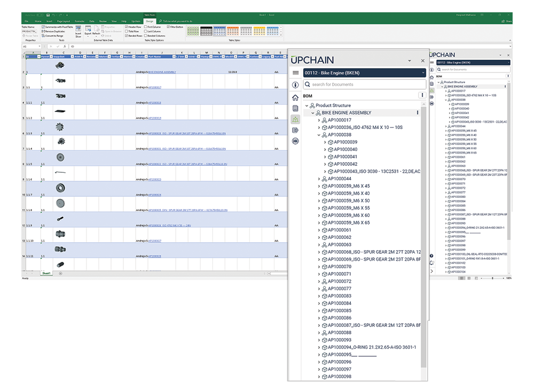Click Insert Slicer in Excel ribbon
Screen dimensions: 534x392
[x=78, y=31]
